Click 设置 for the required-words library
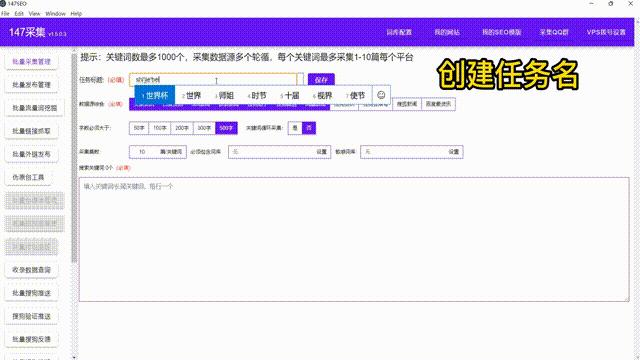 [x=321, y=152]
